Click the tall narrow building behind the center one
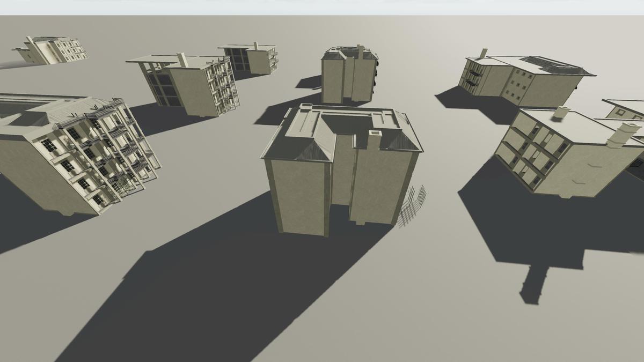The width and height of the screenshot is (644, 362). click(349, 75)
